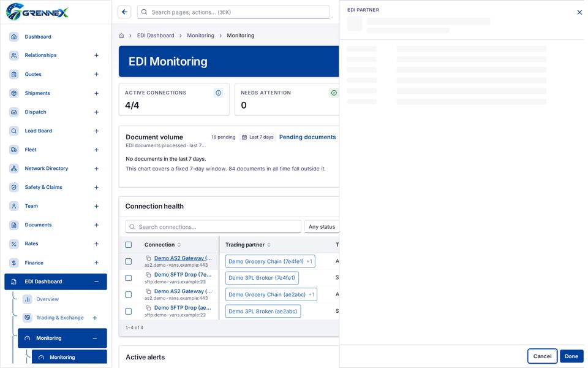Check the first Demo AS2 Gateway row
This screenshot has width=588, height=368.
coord(128,261)
